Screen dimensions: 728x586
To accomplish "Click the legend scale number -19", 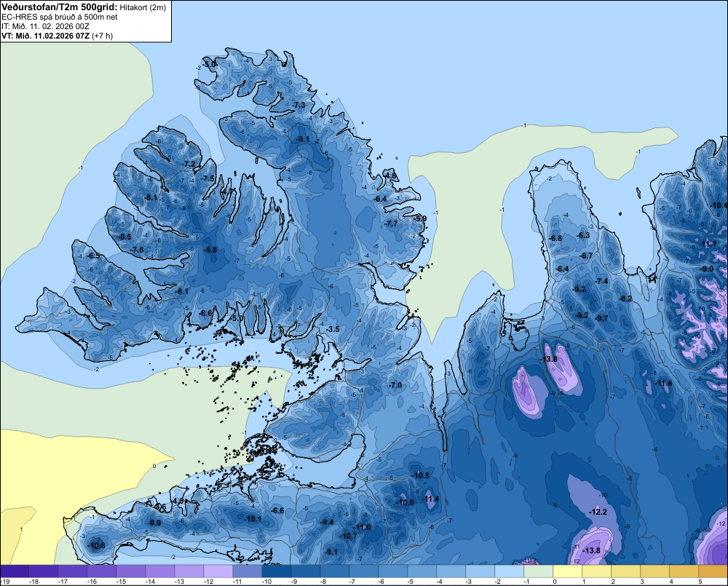I will 5,582.
